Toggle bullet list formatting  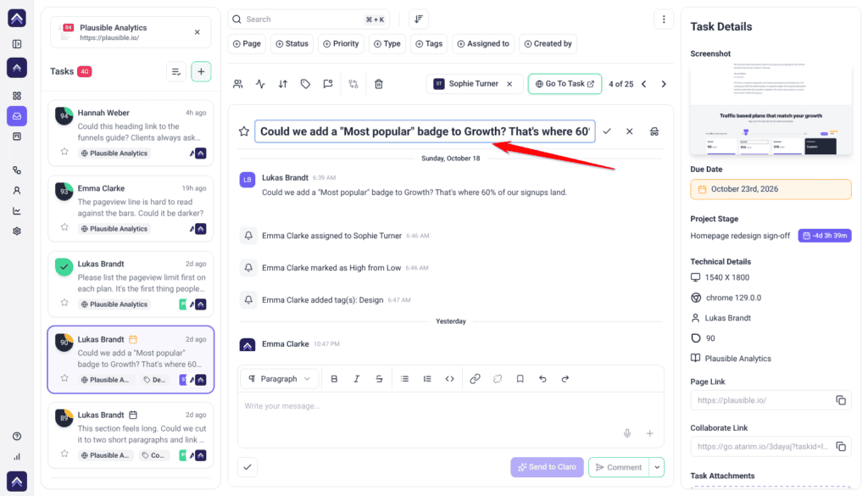coord(404,379)
